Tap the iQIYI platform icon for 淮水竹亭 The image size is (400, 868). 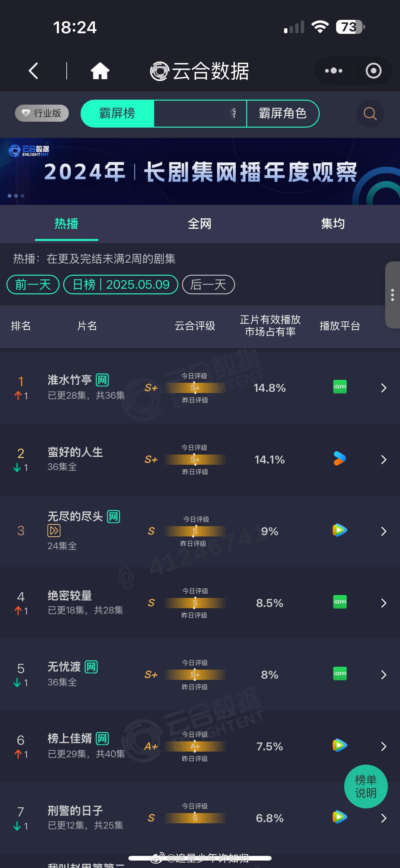coord(340,387)
